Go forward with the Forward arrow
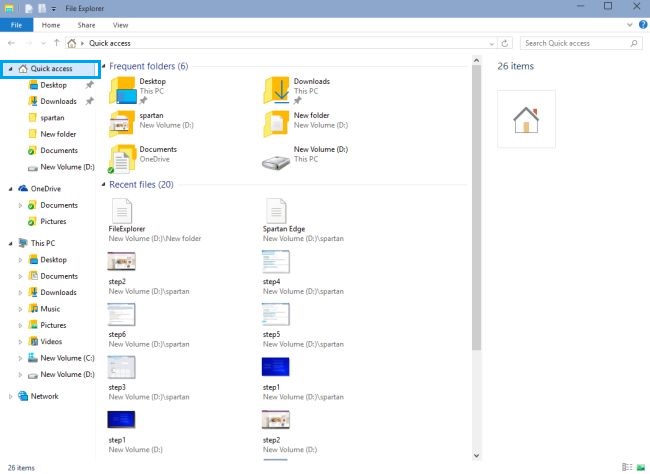The height and width of the screenshot is (474, 650). [29, 43]
